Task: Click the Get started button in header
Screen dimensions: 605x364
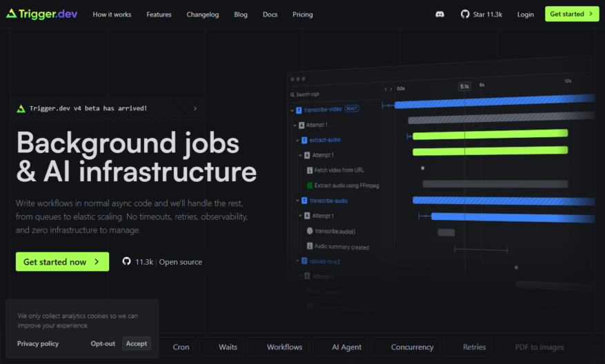Action: click(572, 14)
